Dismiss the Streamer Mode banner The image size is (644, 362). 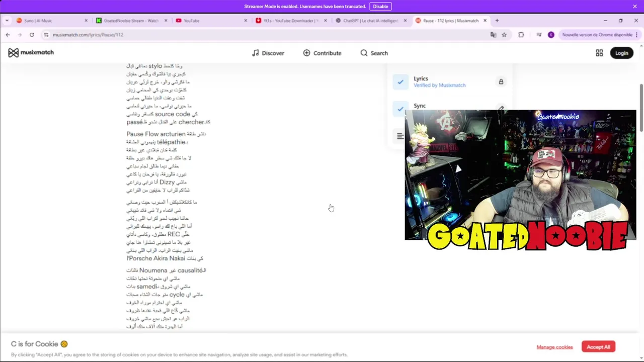(x=635, y=7)
